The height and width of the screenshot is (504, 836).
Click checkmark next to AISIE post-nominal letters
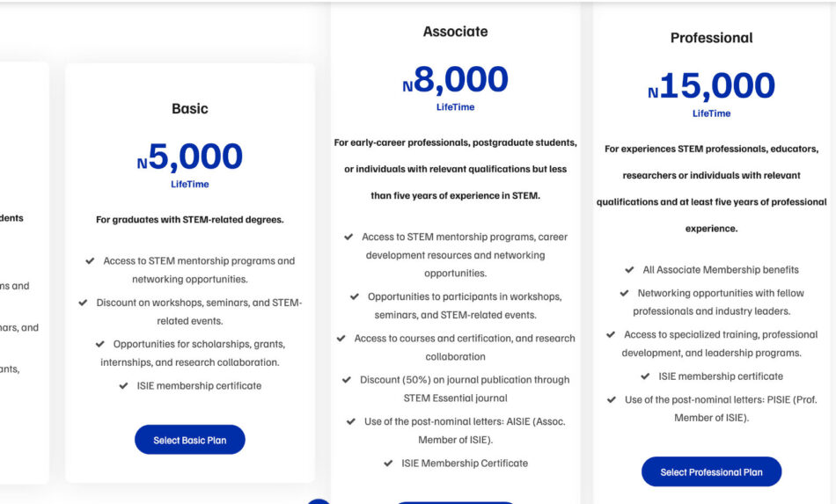point(351,422)
